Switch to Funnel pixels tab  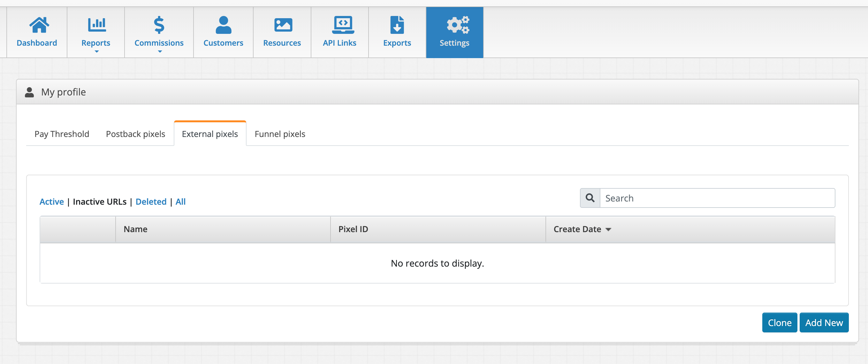(x=280, y=134)
